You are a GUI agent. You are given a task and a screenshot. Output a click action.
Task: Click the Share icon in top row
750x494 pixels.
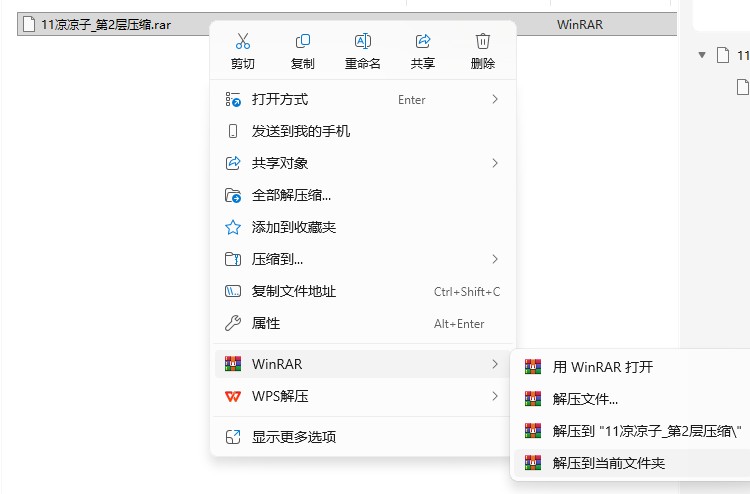point(423,42)
